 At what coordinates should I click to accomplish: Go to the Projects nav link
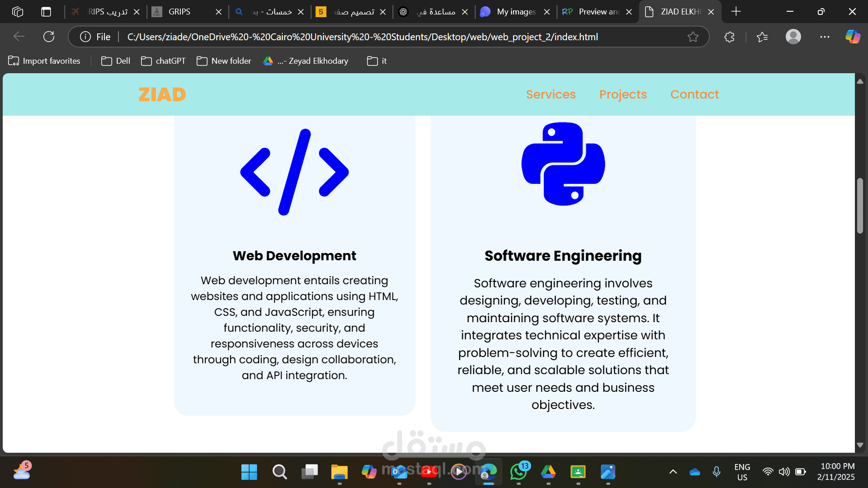pyautogui.click(x=623, y=94)
